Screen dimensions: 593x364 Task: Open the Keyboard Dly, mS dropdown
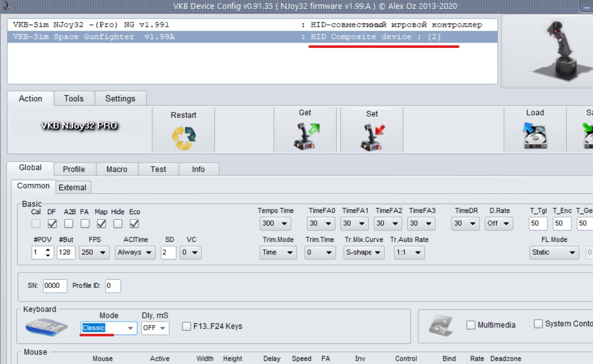pos(155,328)
